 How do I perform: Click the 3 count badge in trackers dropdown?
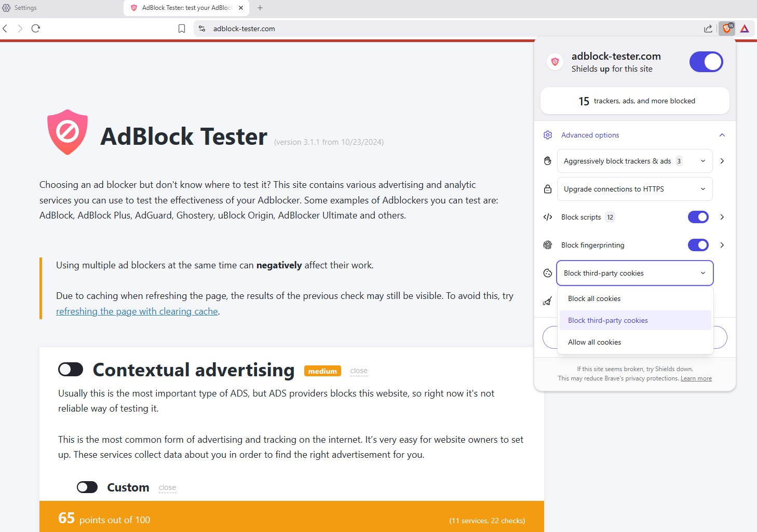pos(679,161)
